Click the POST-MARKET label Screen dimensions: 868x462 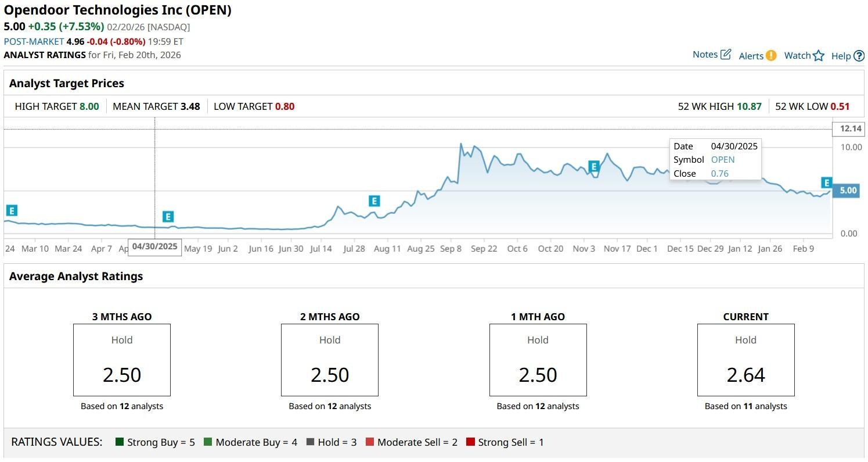point(34,42)
